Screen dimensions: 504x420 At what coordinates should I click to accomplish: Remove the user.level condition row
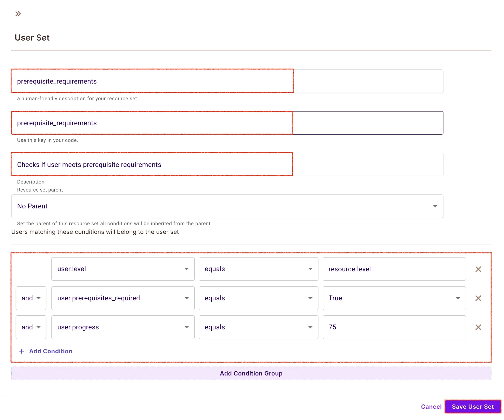(x=478, y=269)
